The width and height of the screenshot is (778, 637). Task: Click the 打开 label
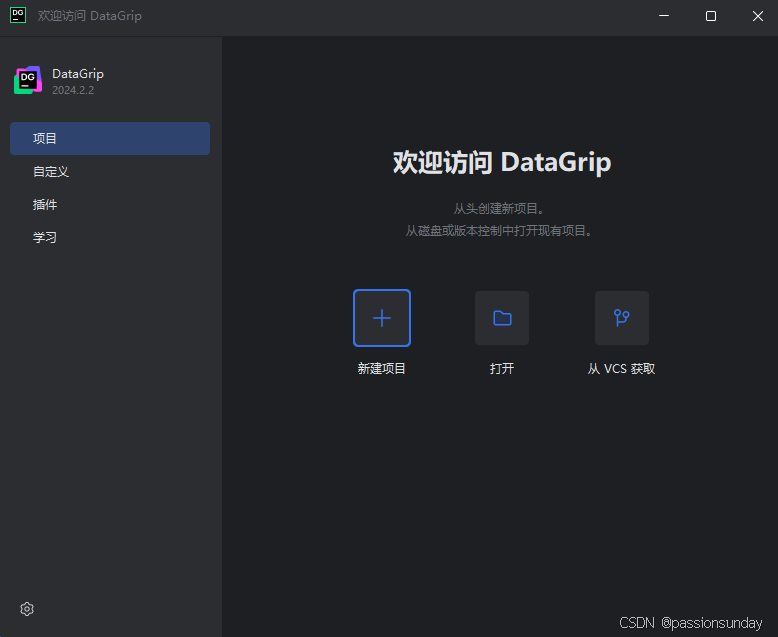pos(502,369)
